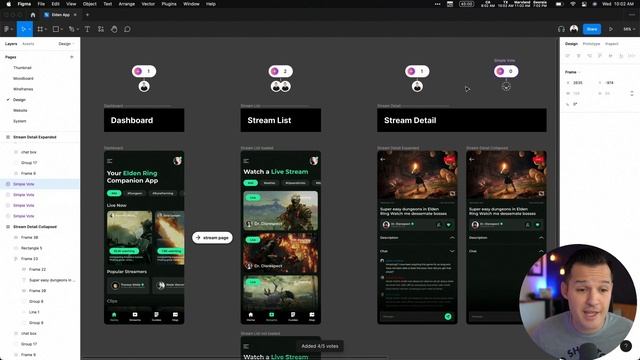Open the Apple menu

click(8, 4)
